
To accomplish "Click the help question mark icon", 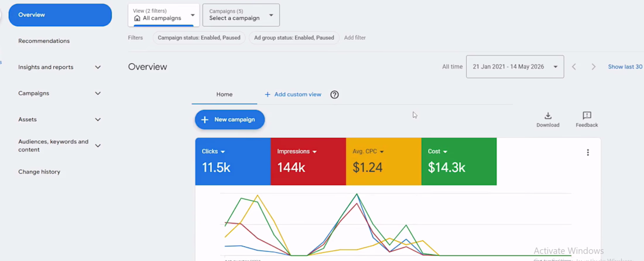I will click(335, 95).
